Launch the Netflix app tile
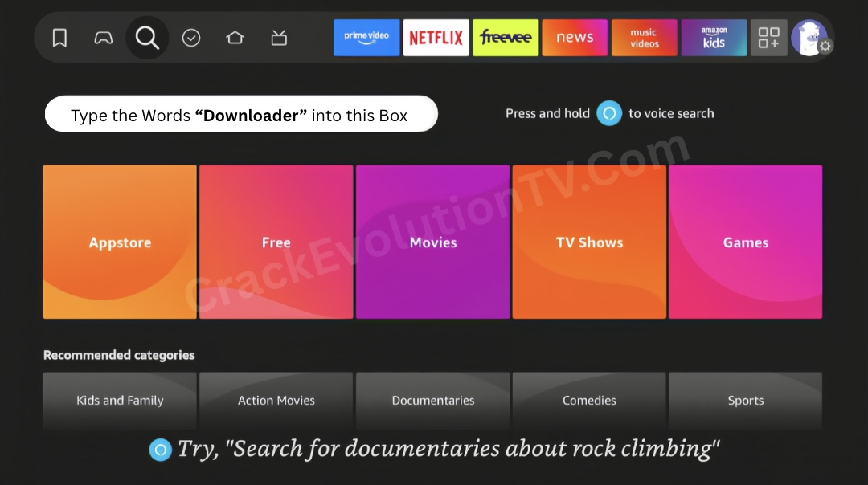The width and height of the screenshot is (868, 485). [x=436, y=38]
